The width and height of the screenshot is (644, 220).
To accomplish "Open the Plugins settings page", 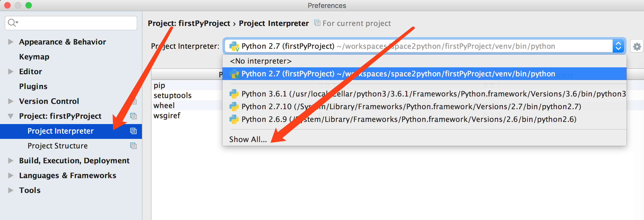I will (33, 86).
